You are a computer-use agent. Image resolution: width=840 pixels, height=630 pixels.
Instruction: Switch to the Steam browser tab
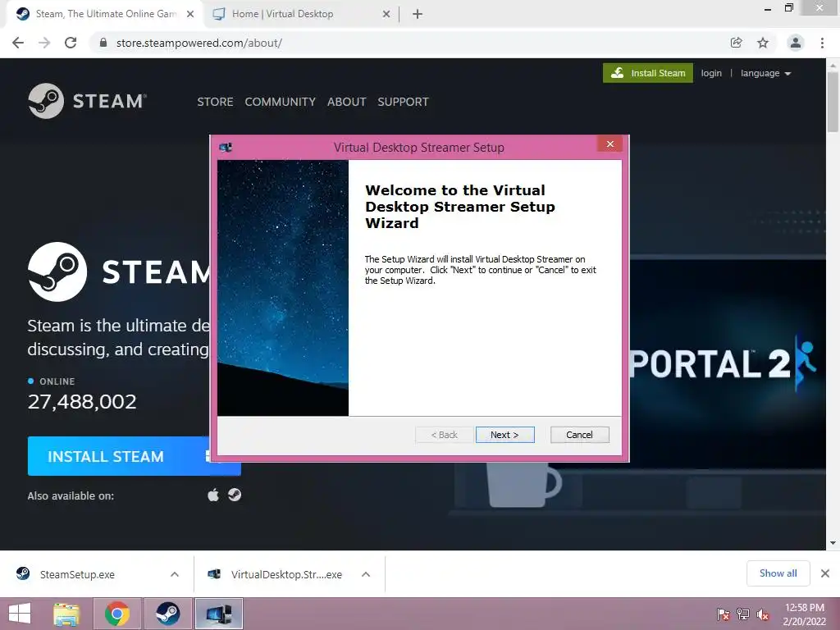(105, 14)
